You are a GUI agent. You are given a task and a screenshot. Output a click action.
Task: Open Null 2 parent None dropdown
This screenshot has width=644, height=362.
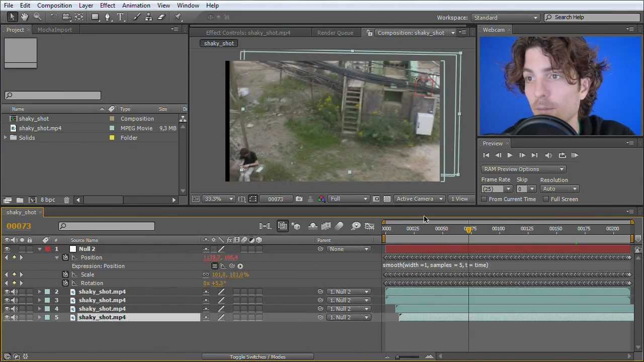(x=349, y=249)
